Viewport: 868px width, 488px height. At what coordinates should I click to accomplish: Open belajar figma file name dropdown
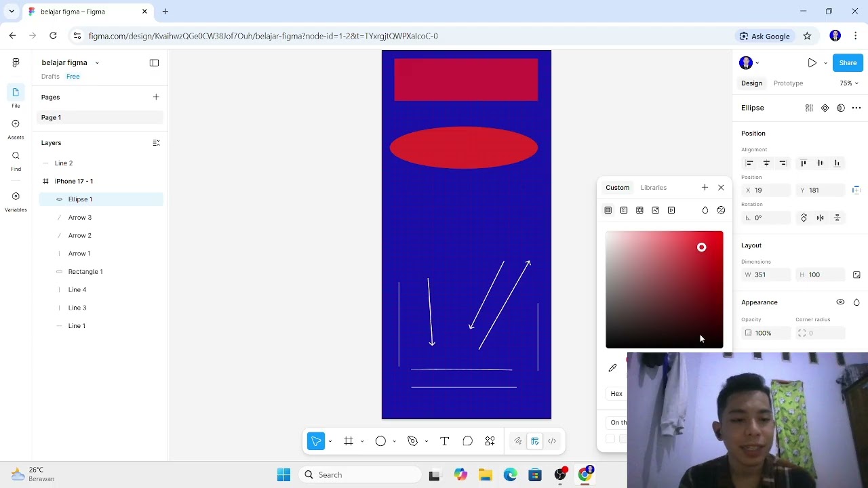[97, 62]
